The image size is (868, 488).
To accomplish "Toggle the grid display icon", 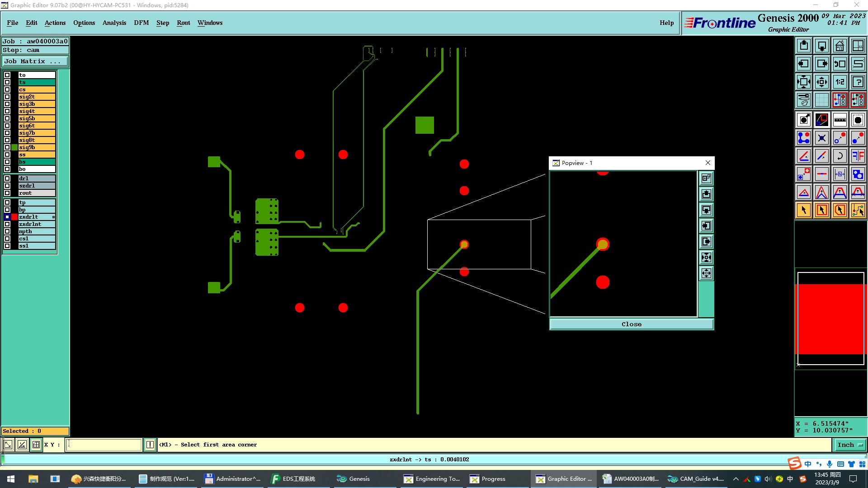I will point(821,100).
